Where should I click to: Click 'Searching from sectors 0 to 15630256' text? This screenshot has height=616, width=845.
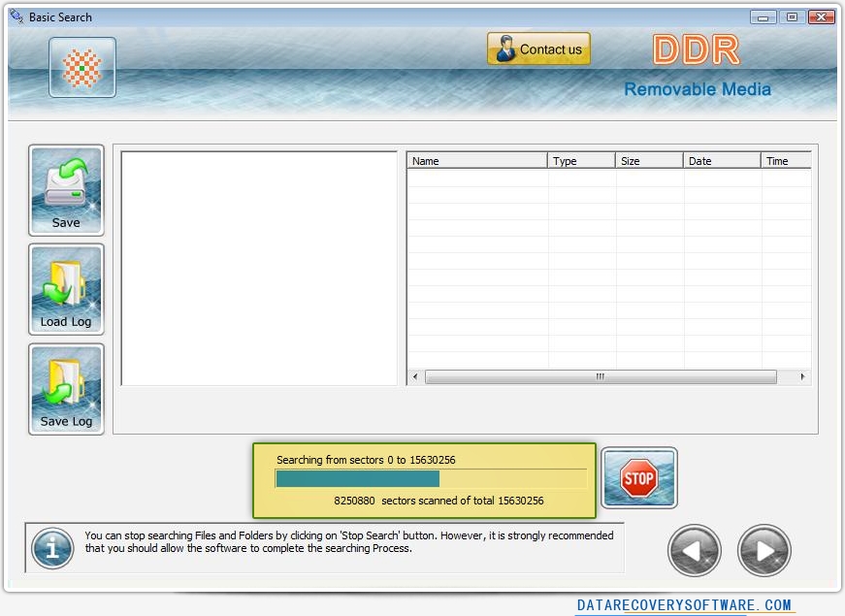coord(366,460)
